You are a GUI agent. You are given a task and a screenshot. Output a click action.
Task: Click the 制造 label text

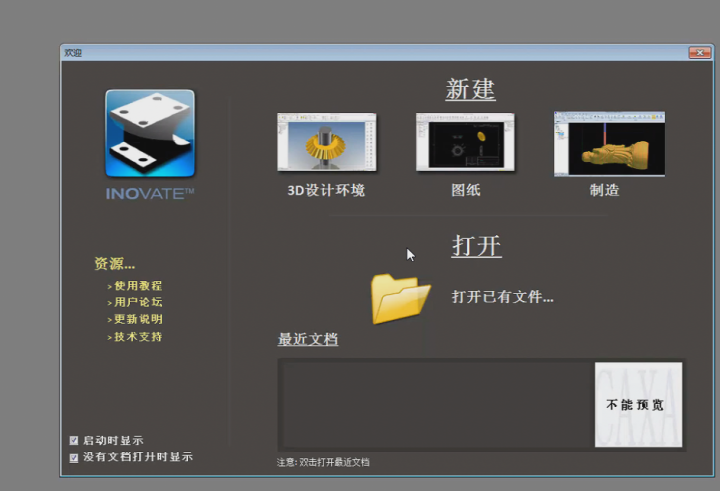tap(604, 190)
